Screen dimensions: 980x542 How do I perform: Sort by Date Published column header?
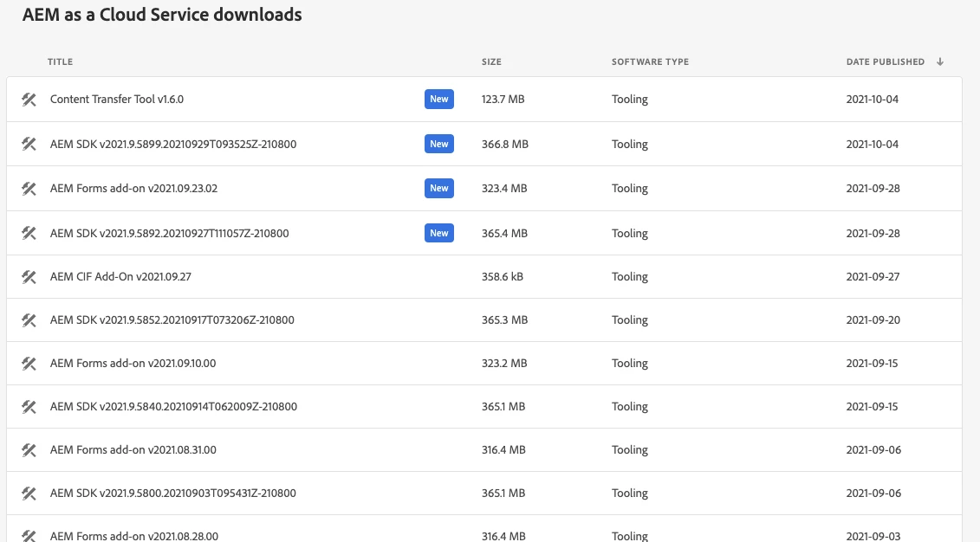885,61
